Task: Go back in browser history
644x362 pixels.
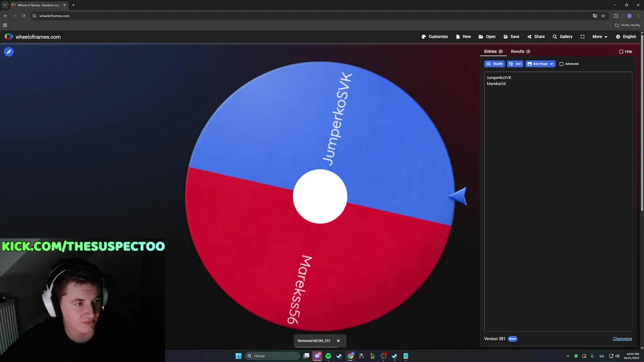Action: point(6,16)
